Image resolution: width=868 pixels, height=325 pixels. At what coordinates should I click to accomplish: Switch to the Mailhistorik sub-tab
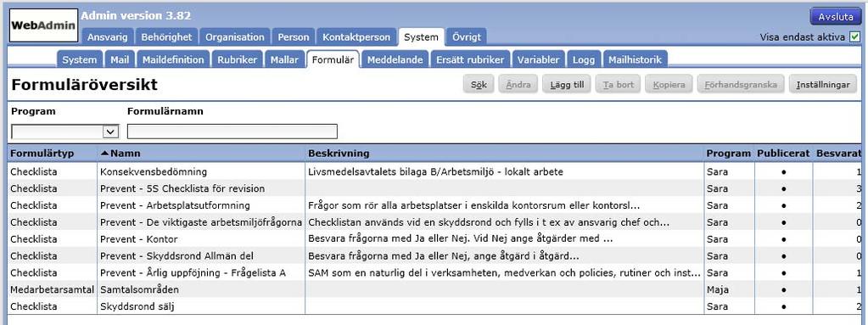636,59
